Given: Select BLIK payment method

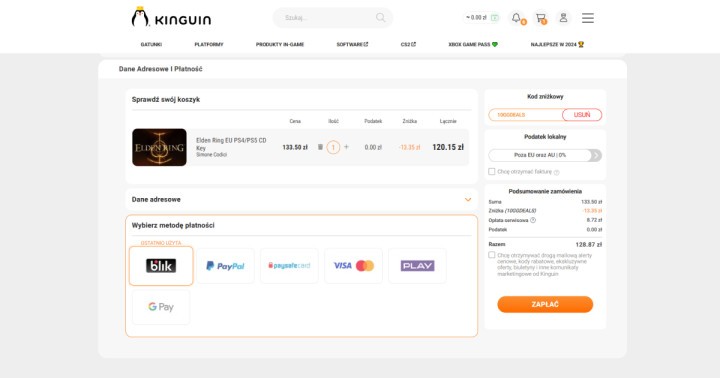Looking at the screenshot, I should tap(161, 266).
